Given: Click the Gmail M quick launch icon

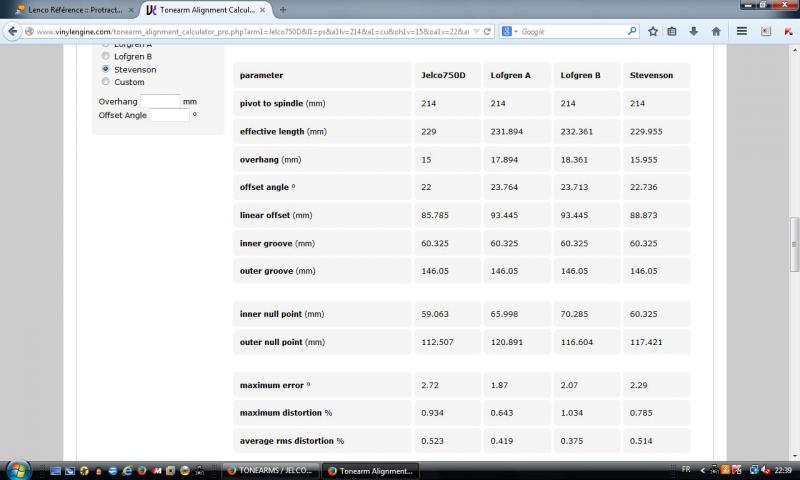Looking at the screenshot, I should (157, 471).
